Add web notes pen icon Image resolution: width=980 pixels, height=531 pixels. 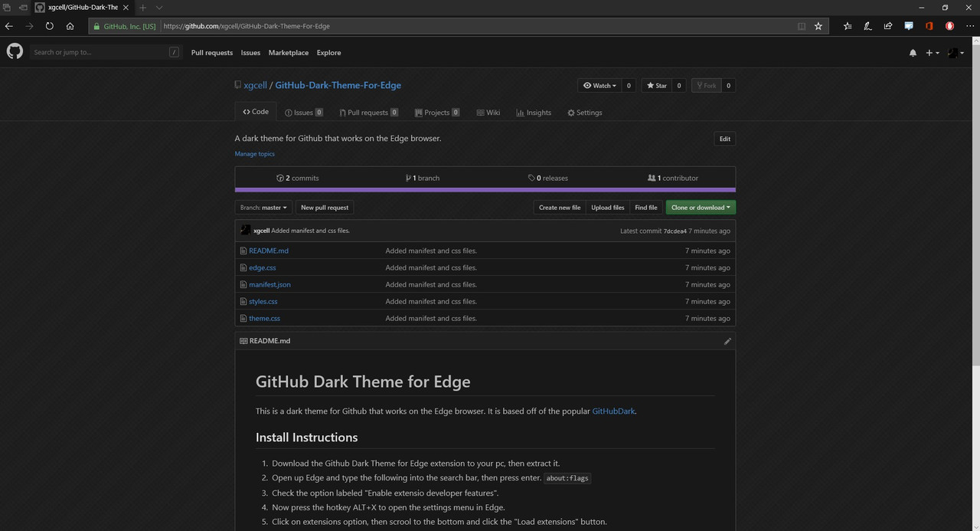[x=867, y=26]
